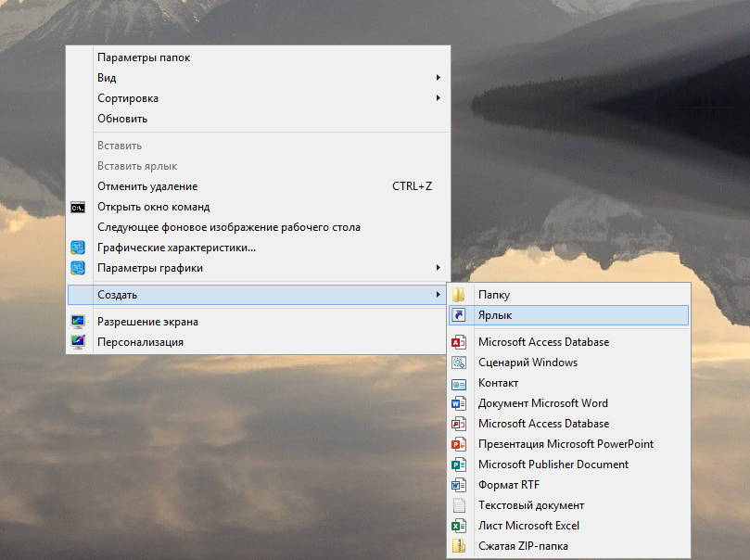Viewport: 750px width, 560px height.
Task: Click the gear script icon by Сценарий Windows
Action: pyautogui.click(x=459, y=363)
